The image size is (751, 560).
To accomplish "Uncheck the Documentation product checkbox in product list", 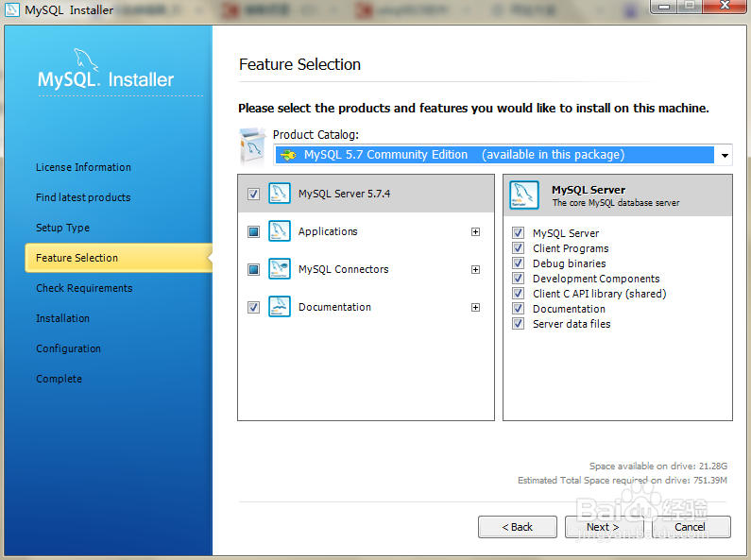I will coord(253,307).
